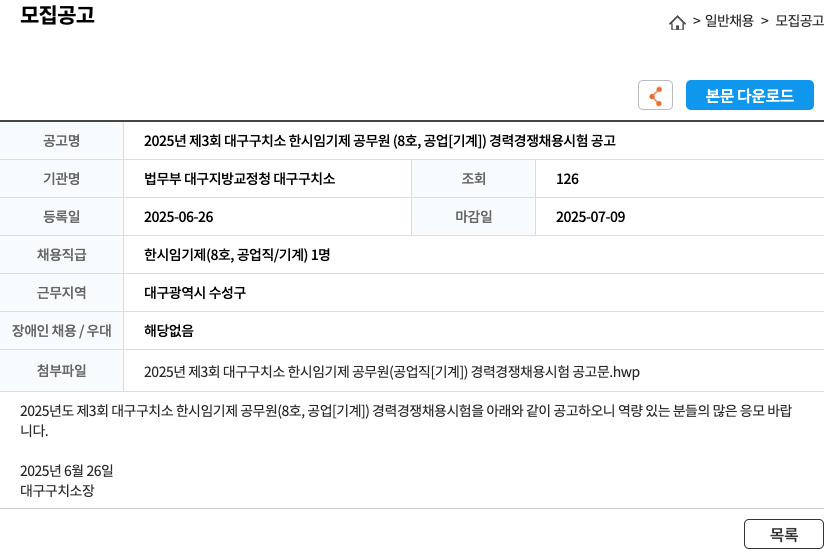Select 법무부 대구지방교정청 대구구치소 text
824x549 pixels.
(239, 179)
